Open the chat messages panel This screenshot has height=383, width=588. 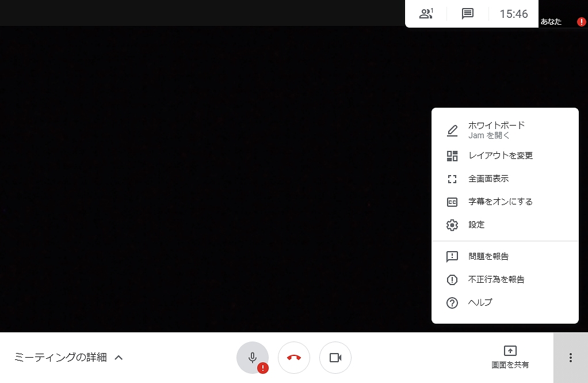468,14
